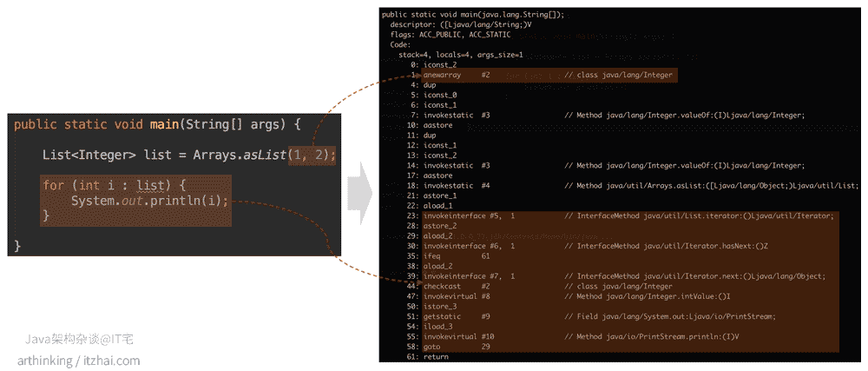This screenshot has height=371, width=868.
Task: Click the gray arrow between code panels
Action: click(360, 193)
